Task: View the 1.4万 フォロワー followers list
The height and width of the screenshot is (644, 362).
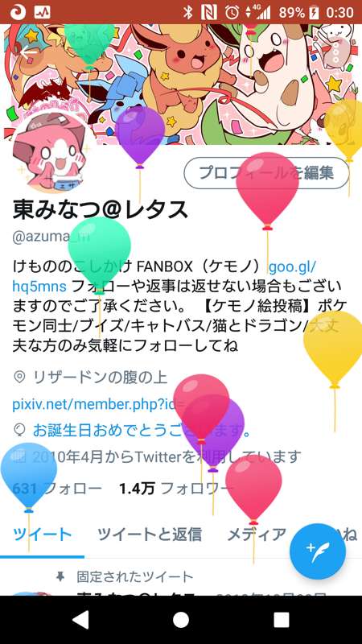Action: 176,489
